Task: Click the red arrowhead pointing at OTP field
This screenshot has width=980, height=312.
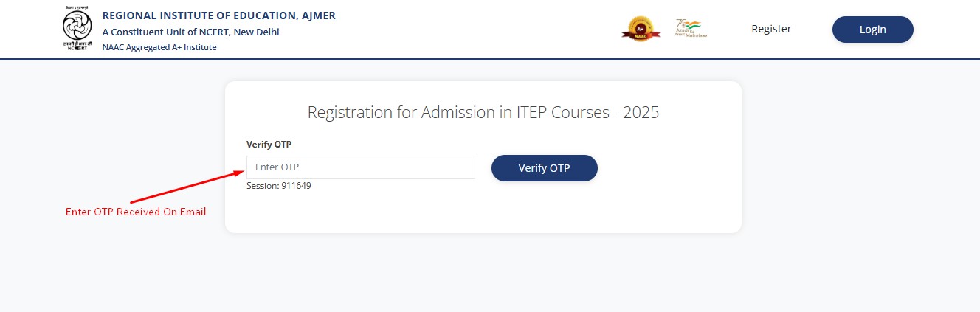Action: coord(239,172)
